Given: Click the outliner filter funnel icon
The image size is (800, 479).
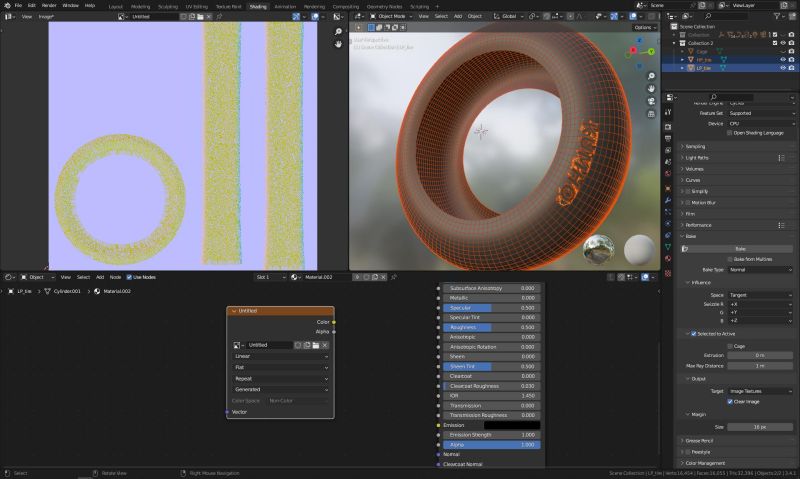Looking at the screenshot, I should (x=777, y=17).
